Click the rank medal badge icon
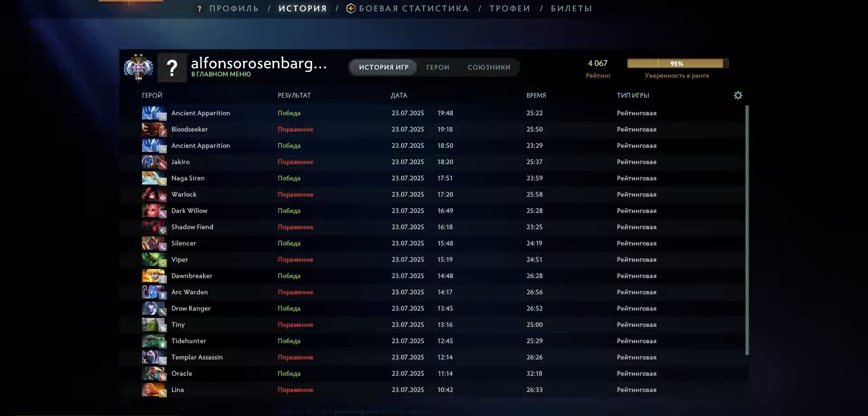 tap(138, 67)
